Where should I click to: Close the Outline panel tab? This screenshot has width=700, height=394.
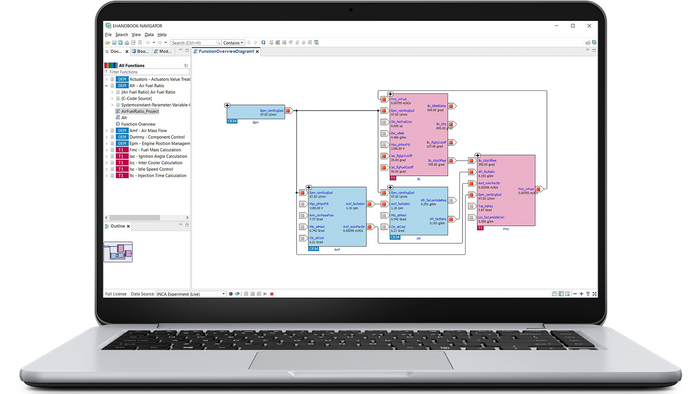[x=128, y=227]
